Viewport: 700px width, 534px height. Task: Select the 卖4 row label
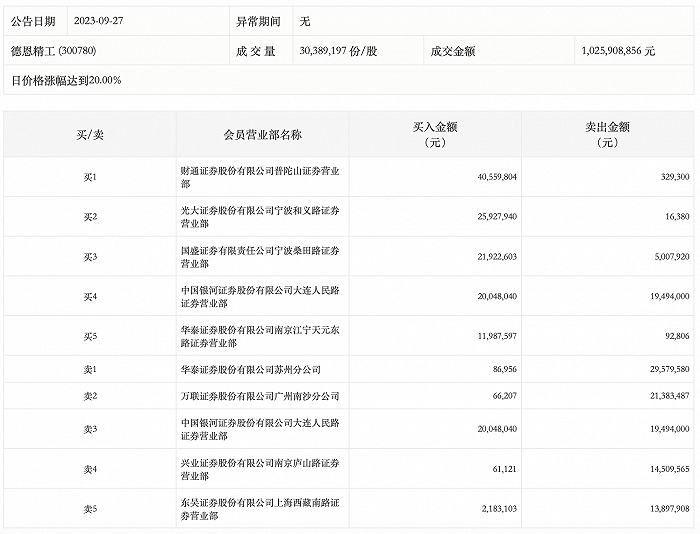click(x=90, y=470)
